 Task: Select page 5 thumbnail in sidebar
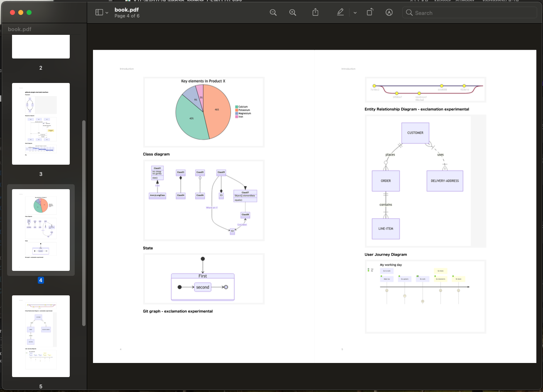pyautogui.click(x=41, y=336)
